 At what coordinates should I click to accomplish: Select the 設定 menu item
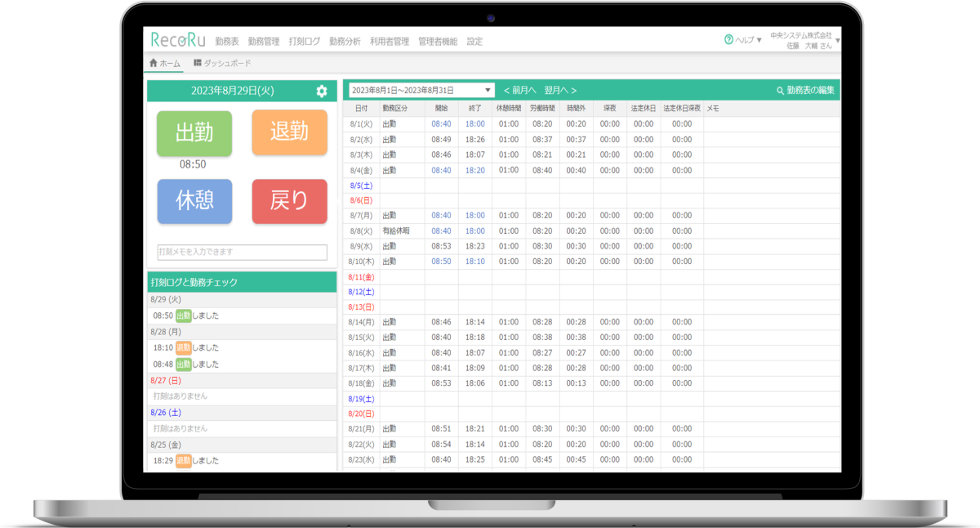[x=474, y=41]
